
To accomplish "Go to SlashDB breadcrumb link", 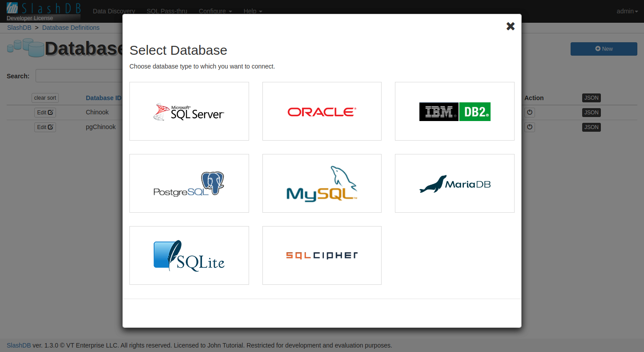I will [x=19, y=28].
